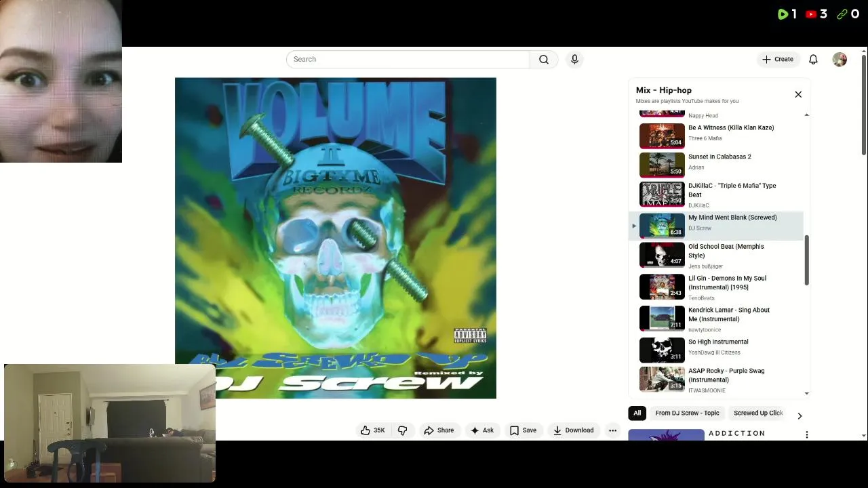
Task: Open more actions menu beside Download
Action: [612, 430]
